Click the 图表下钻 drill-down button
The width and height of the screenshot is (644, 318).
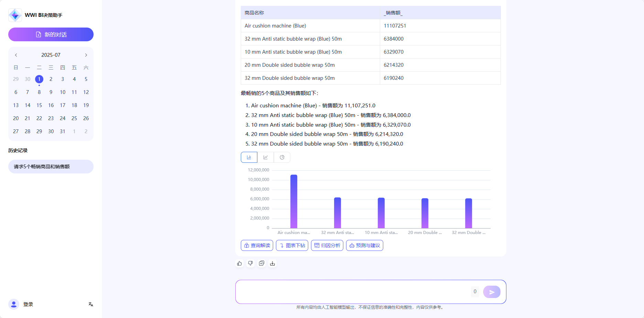292,245
